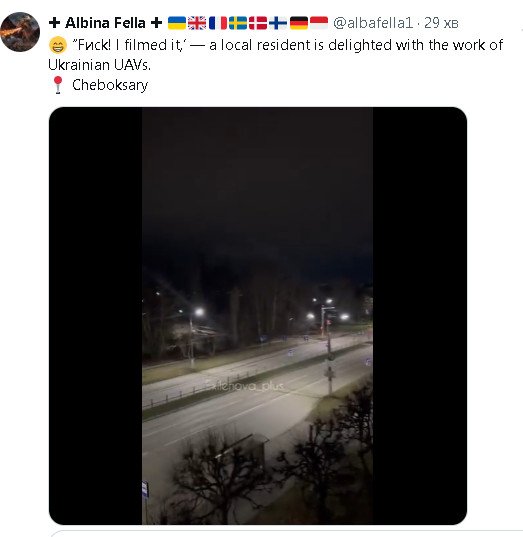Select the Cheboksary location text
523x537 pixels.
(110, 85)
